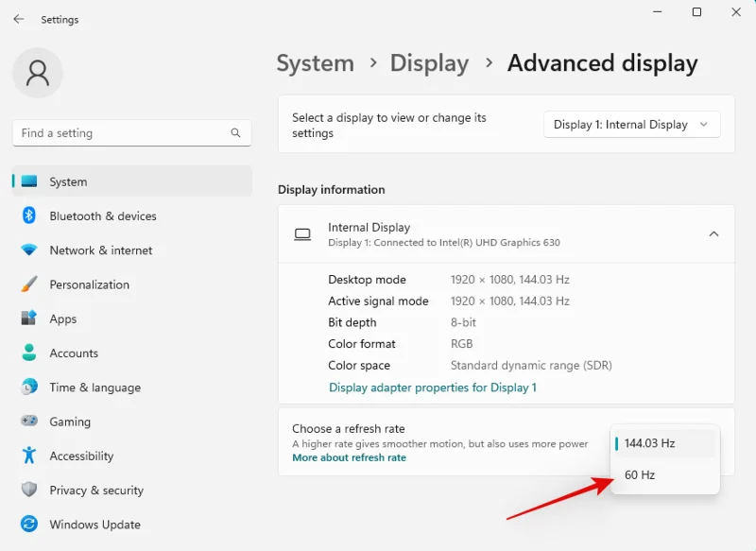Navigate to System in the breadcrumb
Screen dimensions: 756x551
pyautogui.click(x=315, y=63)
